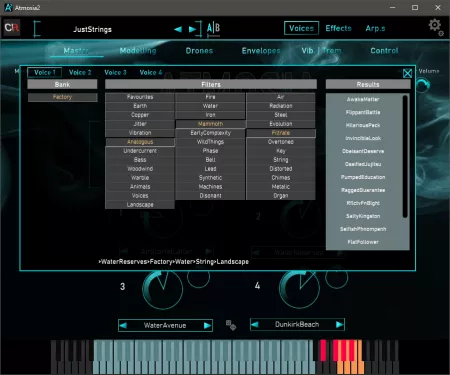Click the Results column header
The width and height of the screenshot is (450, 375).
pyautogui.click(x=368, y=85)
